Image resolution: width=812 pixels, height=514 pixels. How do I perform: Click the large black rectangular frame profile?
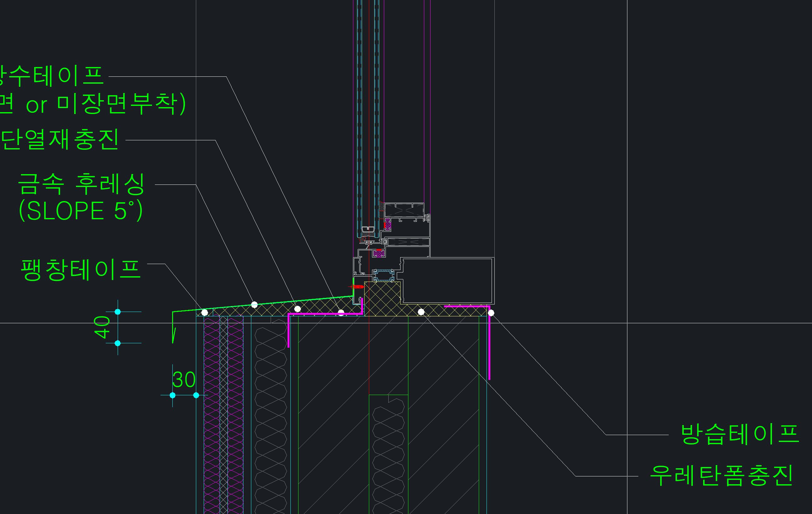point(447,281)
